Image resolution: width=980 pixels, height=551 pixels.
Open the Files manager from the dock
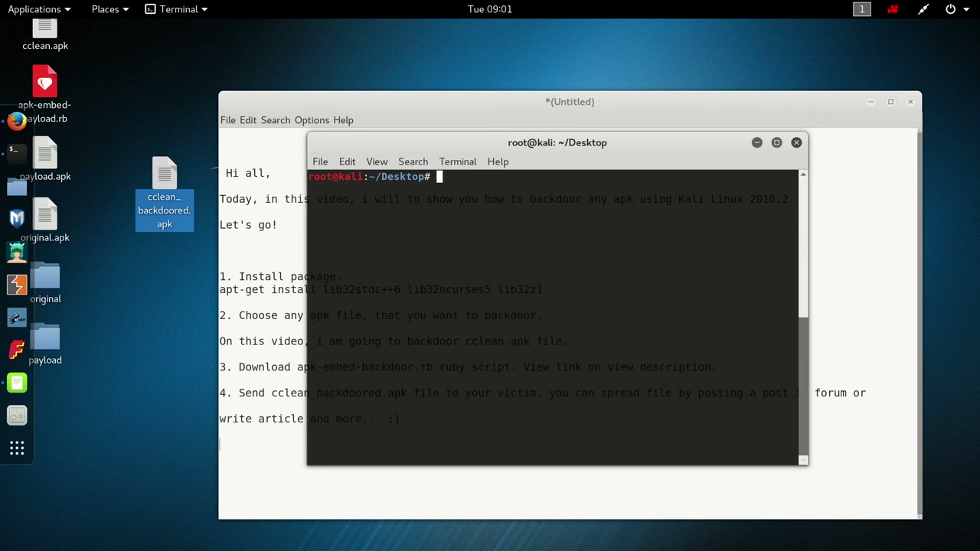tap(17, 186)
